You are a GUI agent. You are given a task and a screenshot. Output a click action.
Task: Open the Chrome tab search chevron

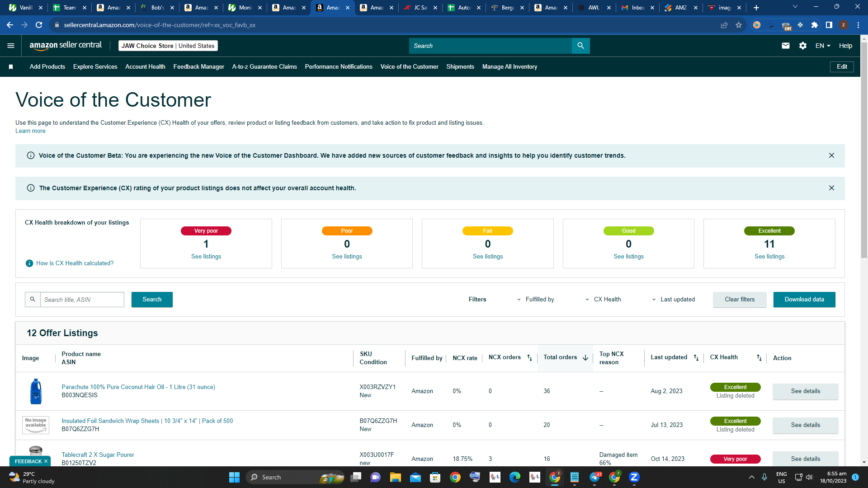point(795,7)
